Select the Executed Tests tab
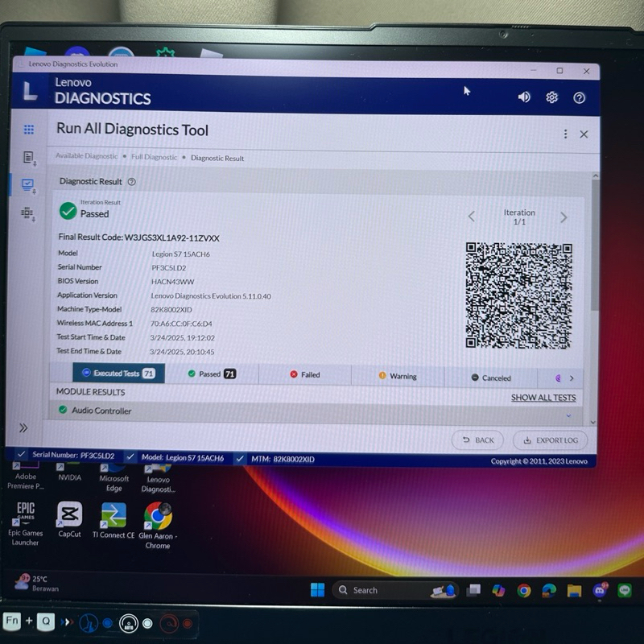This screenshot has width=644, height=644. click(118, 373)
